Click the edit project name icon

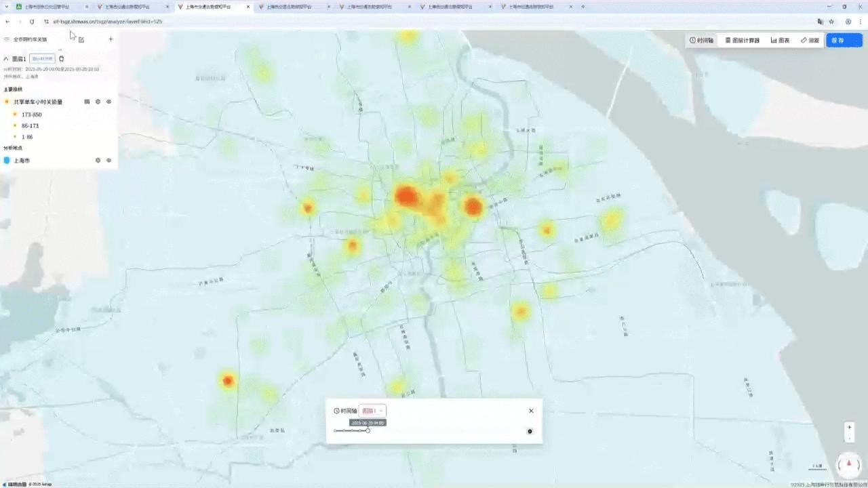click(81, 39)
